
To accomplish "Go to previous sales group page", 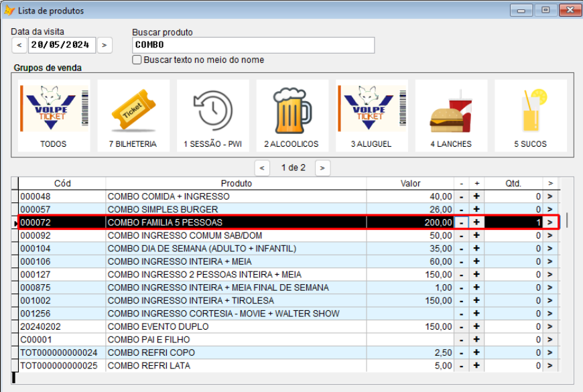I will [x=263, y=168].
